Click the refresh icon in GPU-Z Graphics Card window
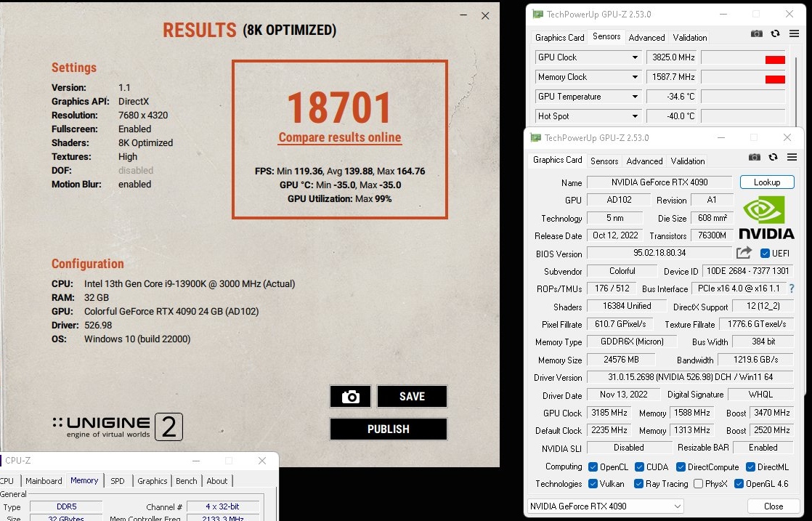Viewport: 812px width, 521px height. point(773,157)
